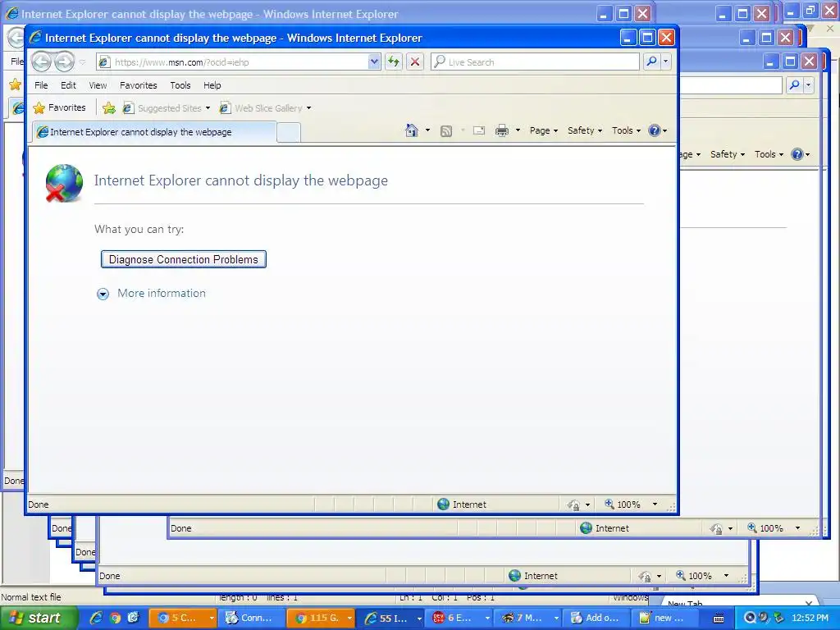Open the '6 E...' taskbar group
840x630 pixels.
(x=461, y=618)
